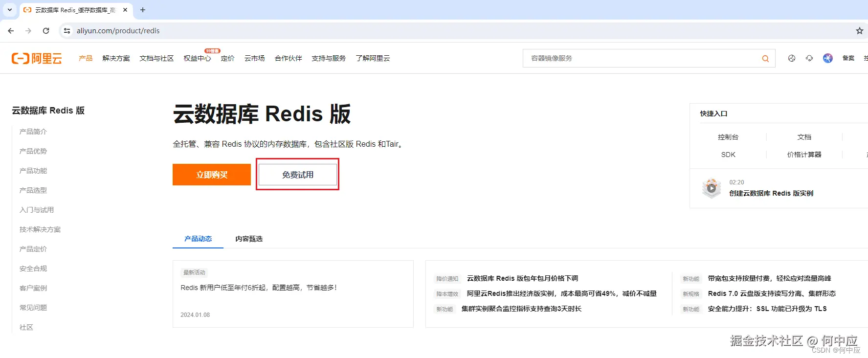The width and height of the screenshot is (868, 358).
Task: Select 产品优势 in the sidebar
Action: click(33, 151)
